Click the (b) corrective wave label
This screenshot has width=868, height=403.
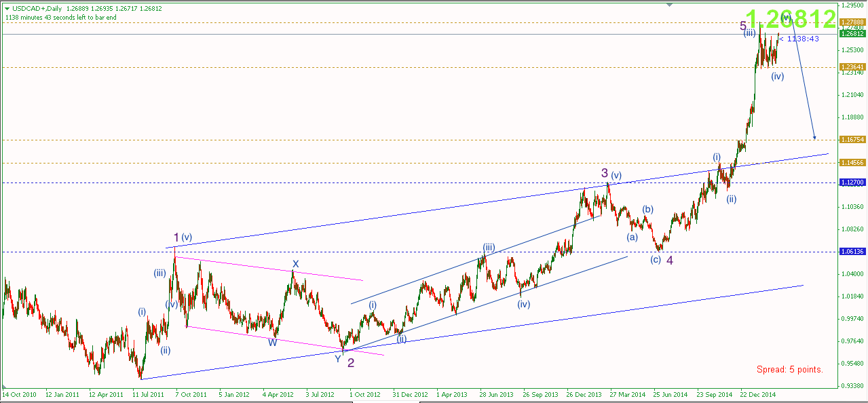[x=648, y=209]
